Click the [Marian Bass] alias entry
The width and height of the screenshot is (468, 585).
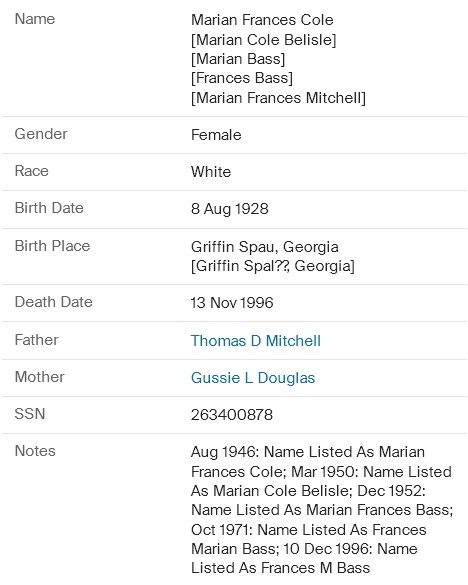coord(238,59)
